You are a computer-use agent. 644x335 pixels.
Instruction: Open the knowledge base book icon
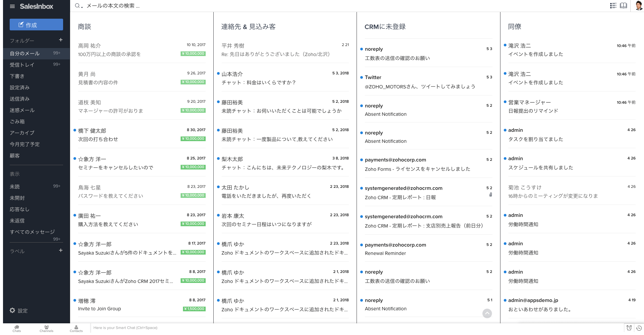point(623,6)
